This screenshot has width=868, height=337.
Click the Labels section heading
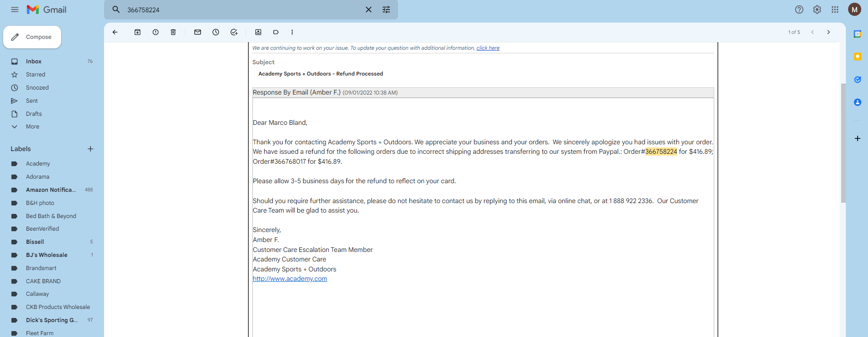pyautogui.click(x=21, y=149)
